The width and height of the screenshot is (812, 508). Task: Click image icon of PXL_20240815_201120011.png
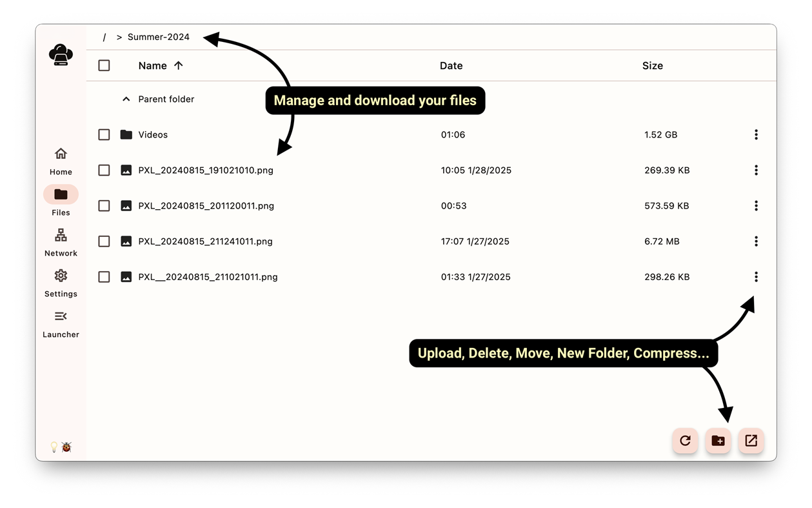126,206
